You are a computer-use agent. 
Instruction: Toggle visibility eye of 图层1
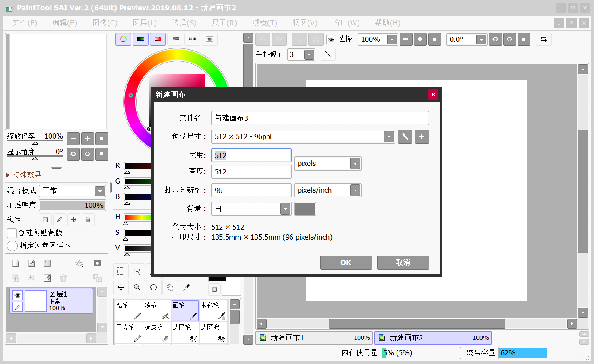(17, 295)
